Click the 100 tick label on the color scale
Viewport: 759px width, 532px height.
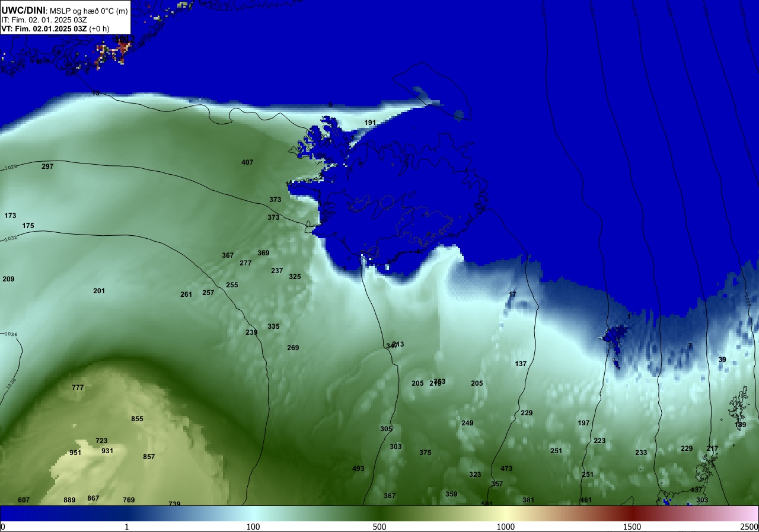tap(253, 527)
